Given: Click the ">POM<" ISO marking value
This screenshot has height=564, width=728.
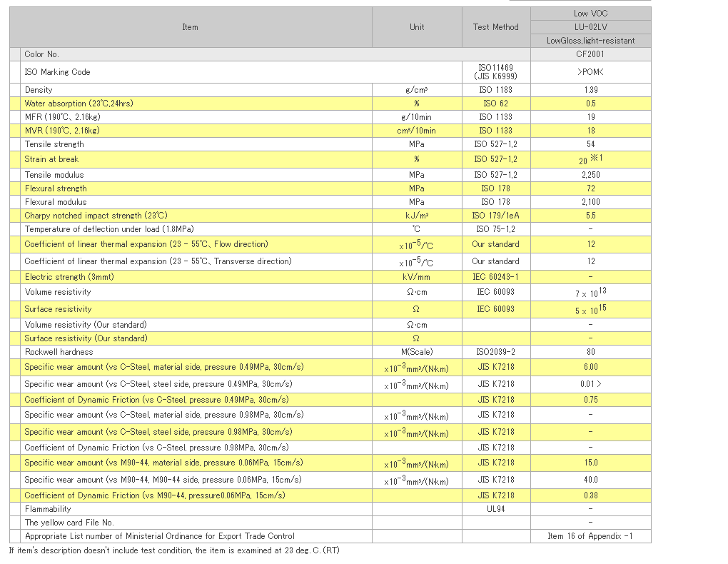Looking at the screenshot, I should pos(590,72).
